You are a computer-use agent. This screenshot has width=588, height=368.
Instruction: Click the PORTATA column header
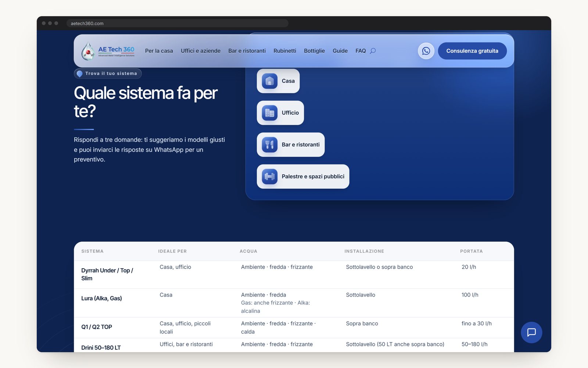tap(472, 251)
